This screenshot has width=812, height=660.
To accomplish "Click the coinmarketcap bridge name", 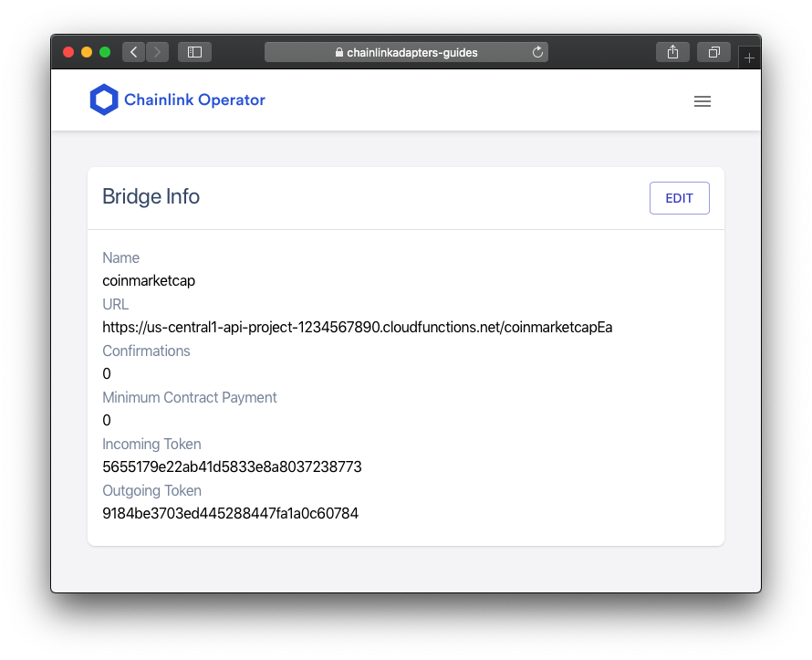I will [149, 281].
